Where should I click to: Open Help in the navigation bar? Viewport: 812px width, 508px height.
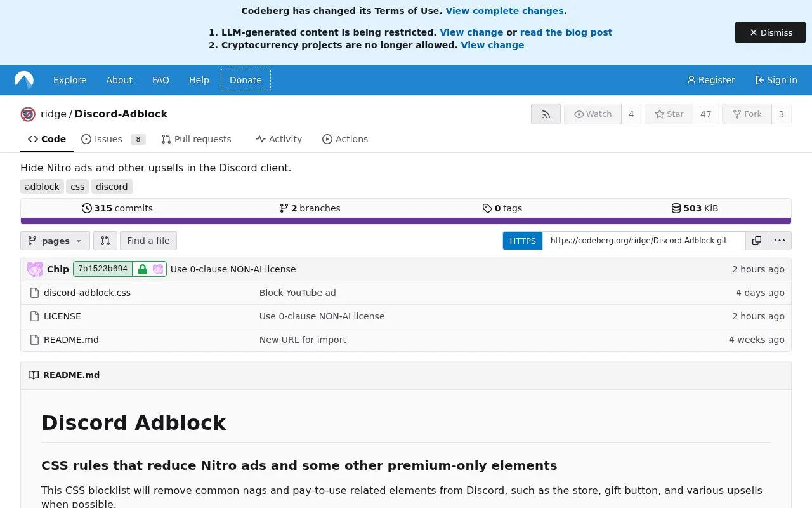pyautogui.click(x=199, y=80)
